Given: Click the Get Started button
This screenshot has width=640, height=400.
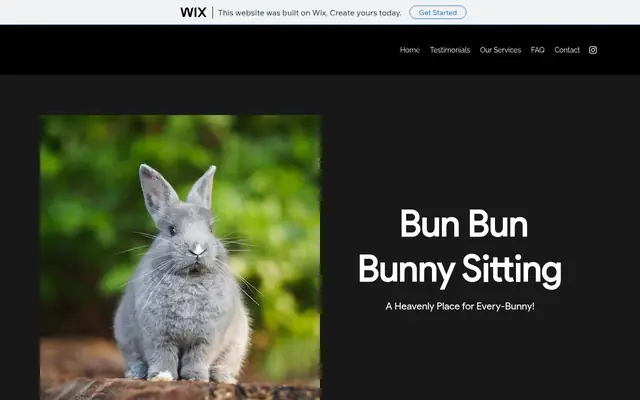Looking at the screenshot, I should 438,12.
